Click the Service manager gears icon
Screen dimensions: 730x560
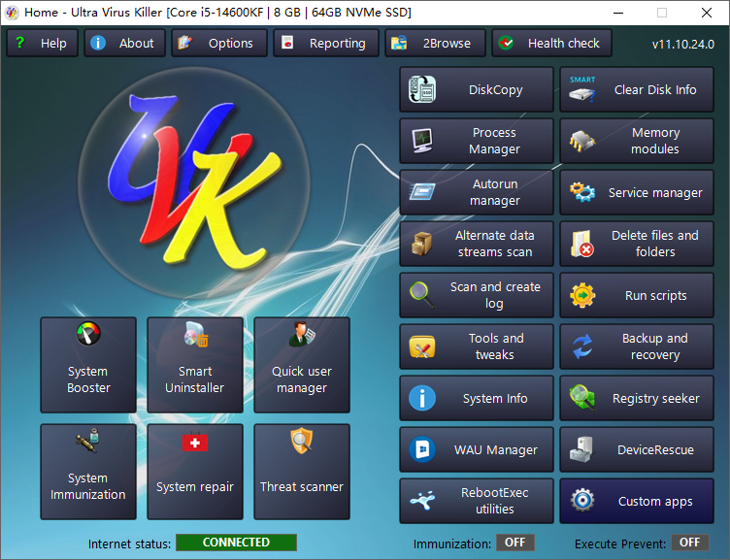coord(581,192)
